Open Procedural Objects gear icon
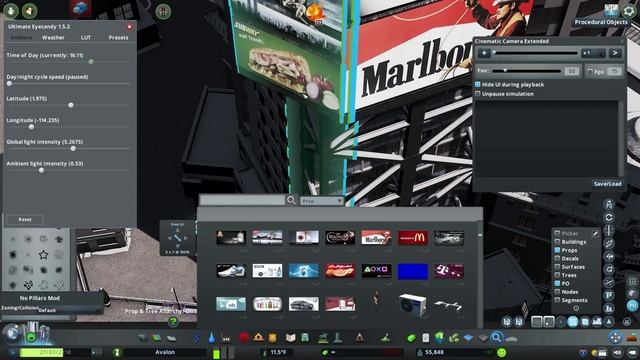The height and width of the screenshot is (360, 640). tap(629, 11)
